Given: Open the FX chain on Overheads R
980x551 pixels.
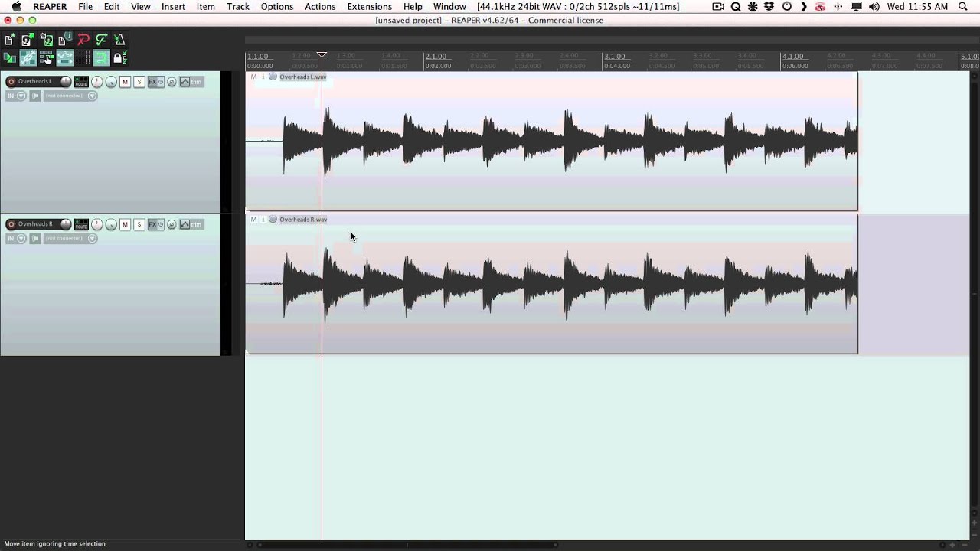Looking at the screenshot, I should [x=152, y=224].
